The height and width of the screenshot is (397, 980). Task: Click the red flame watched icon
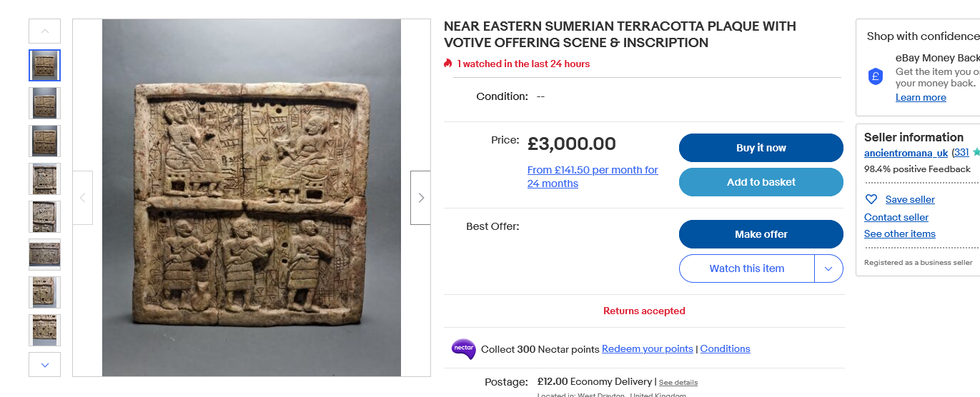pos(448,64)
